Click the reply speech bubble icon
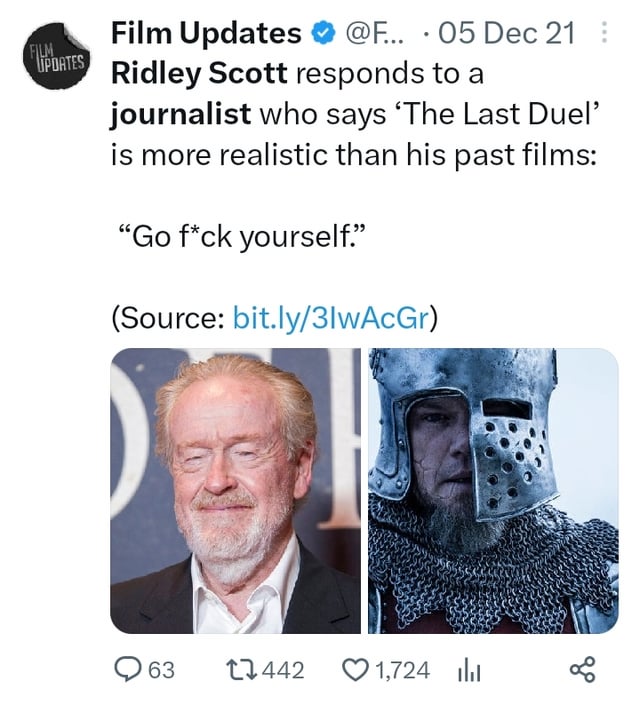 click(127, 669)
